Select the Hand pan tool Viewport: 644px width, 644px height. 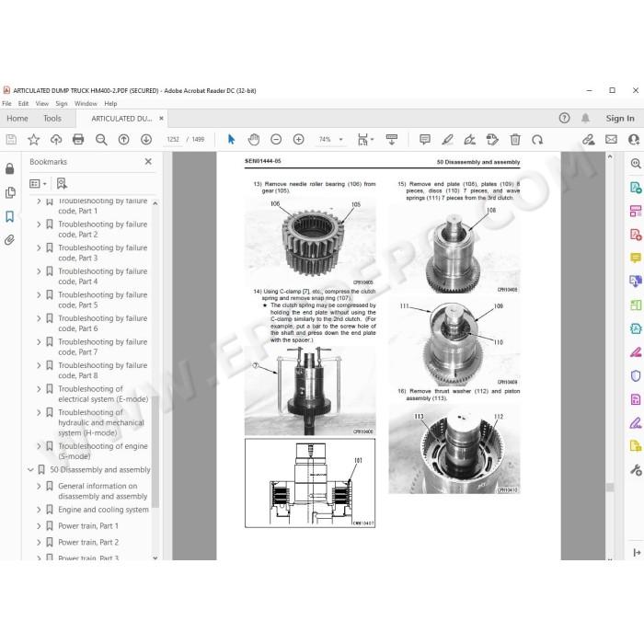(x=254, y=140)
